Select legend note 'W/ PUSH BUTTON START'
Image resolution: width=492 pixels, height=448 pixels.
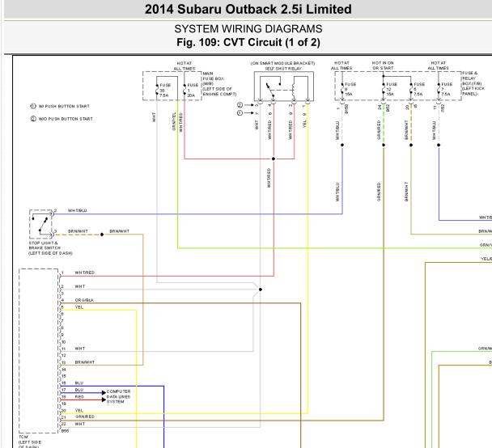point(64,106)
